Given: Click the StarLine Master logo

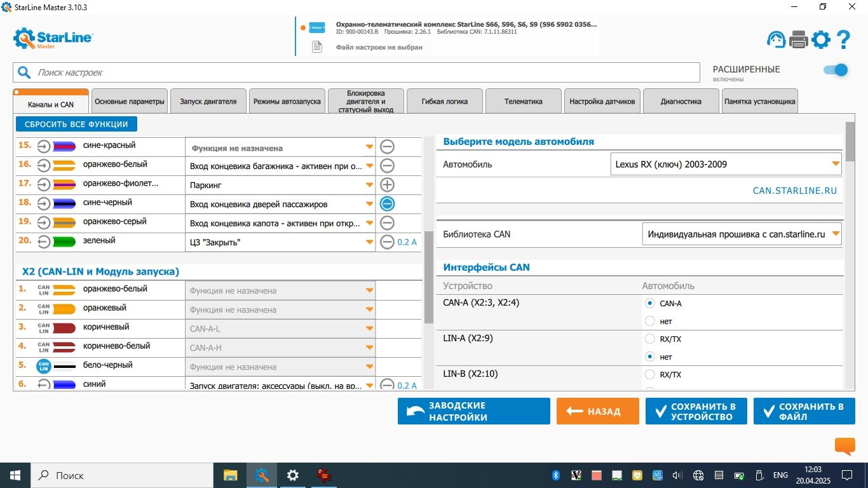Looking at the screenshot, I should point(53,39).
